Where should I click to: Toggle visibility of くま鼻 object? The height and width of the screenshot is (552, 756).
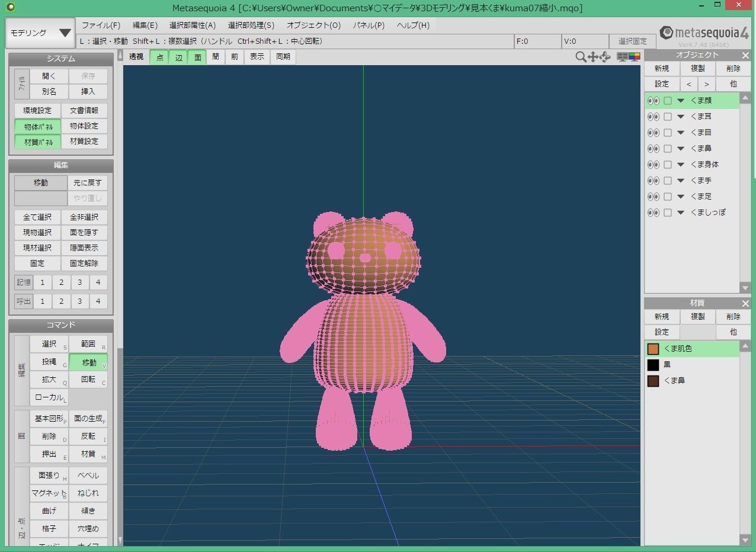[653, 149]
